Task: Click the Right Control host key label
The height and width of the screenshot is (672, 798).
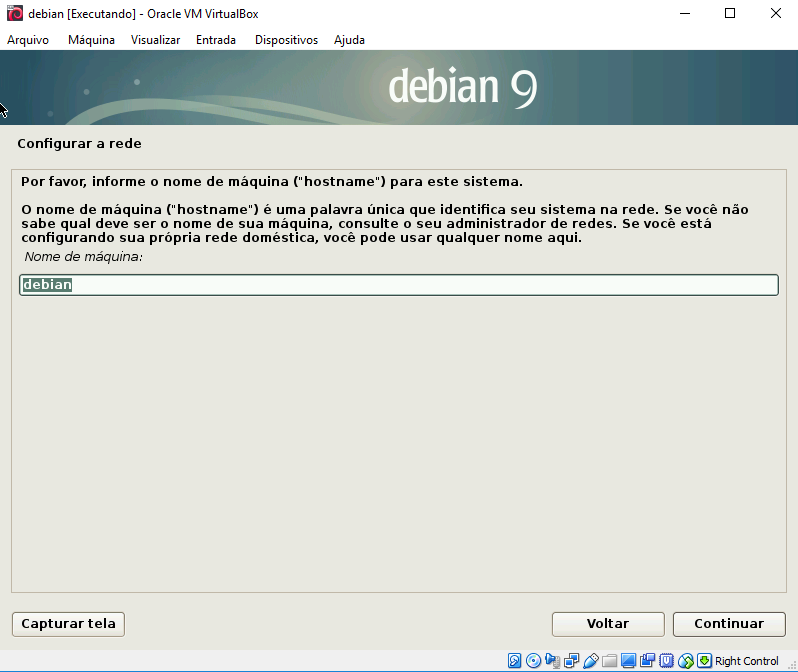Action: tap(747, 661)
